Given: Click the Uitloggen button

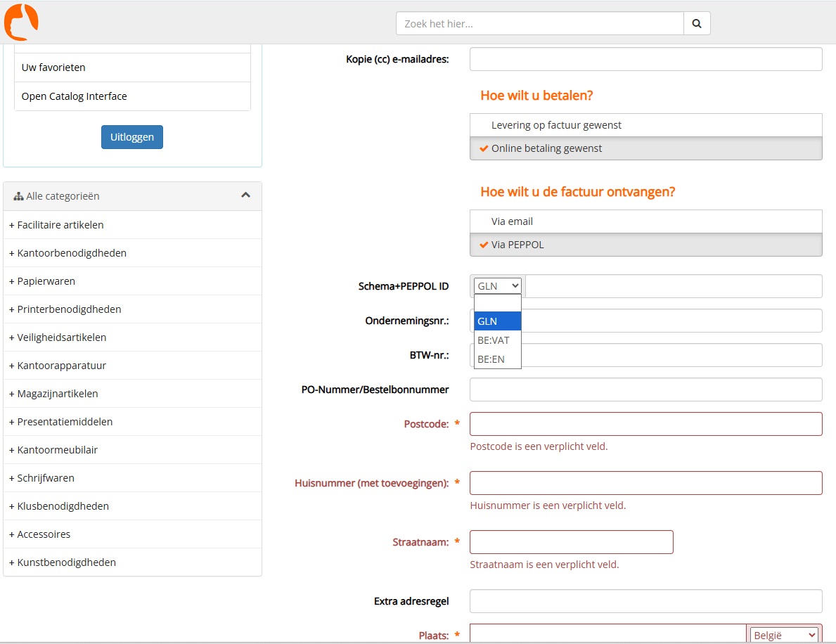Looking at the screenshot, I should click(x=132, y=137).
